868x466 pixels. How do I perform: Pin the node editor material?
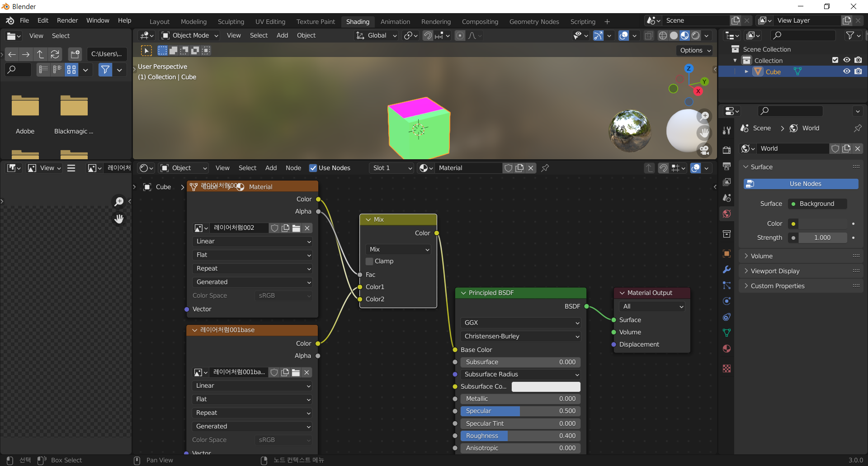point(545,168)
